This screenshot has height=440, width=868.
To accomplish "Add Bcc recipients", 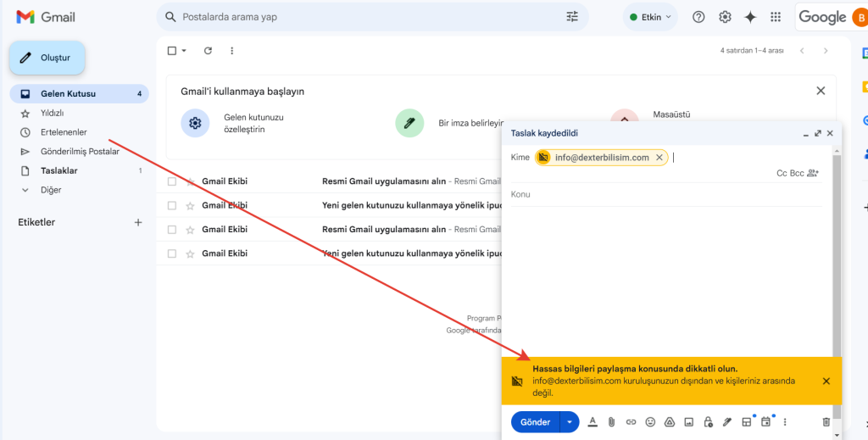I will pyautogui.click(x=797, y=173).
